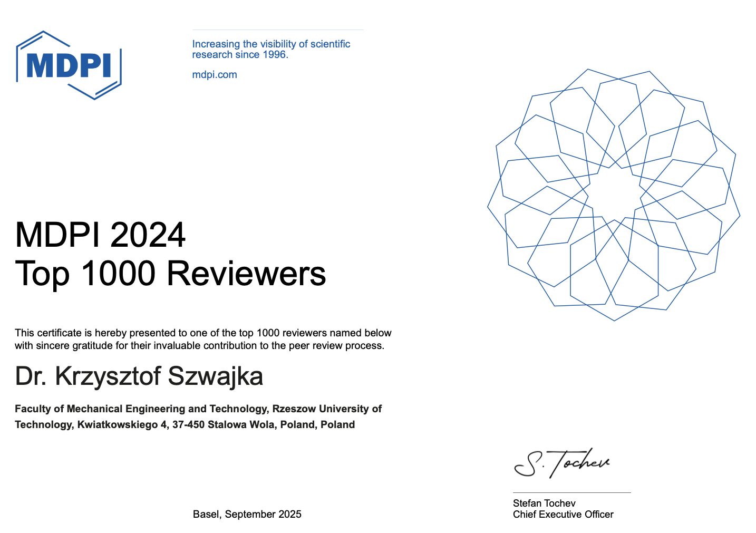The image size is (756, 533).
Task: Click the "This certificate is hereby presented" line
Action: click(x=203, y=333)
